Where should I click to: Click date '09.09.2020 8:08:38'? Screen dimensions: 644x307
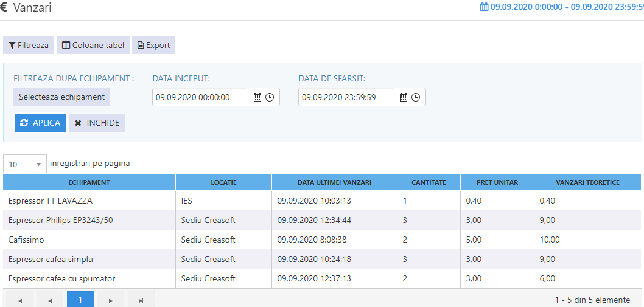(334, 240)
